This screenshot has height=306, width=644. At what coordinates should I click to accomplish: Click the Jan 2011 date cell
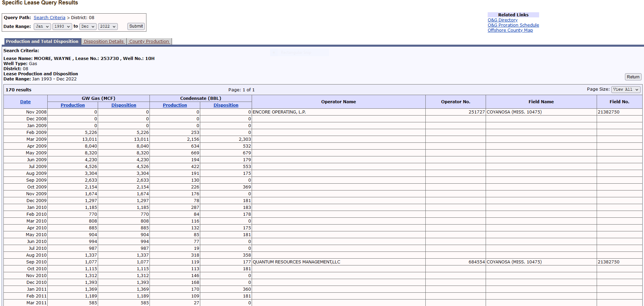pos(26,289)
